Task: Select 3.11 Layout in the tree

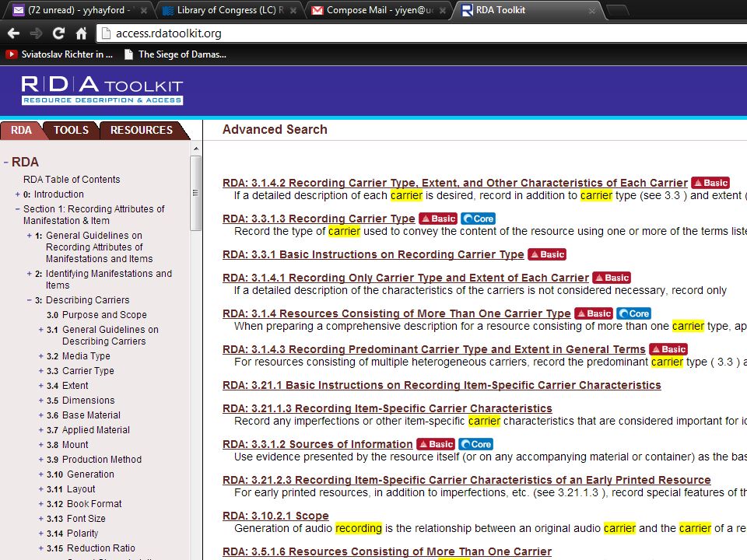Action: tap(71, 489)
